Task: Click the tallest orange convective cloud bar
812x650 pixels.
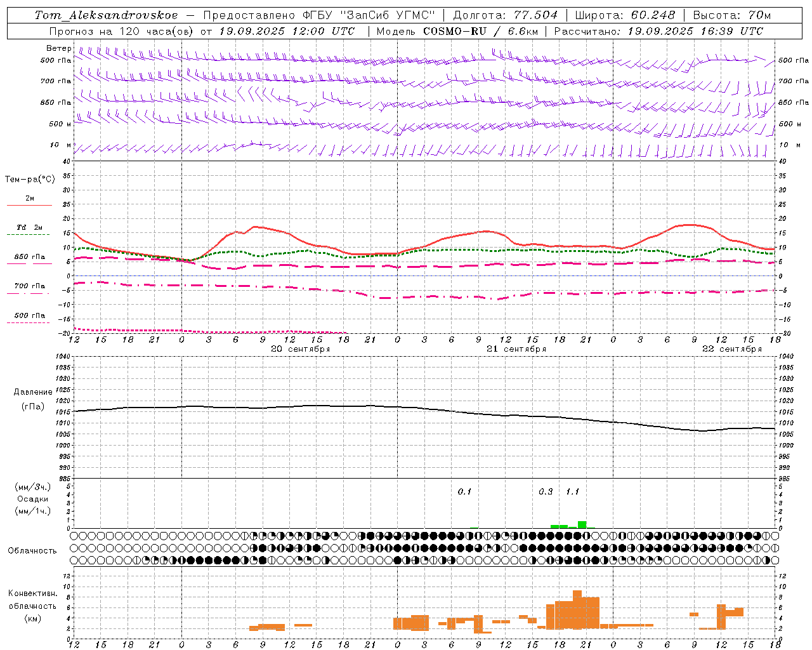Action: [577, 609]
